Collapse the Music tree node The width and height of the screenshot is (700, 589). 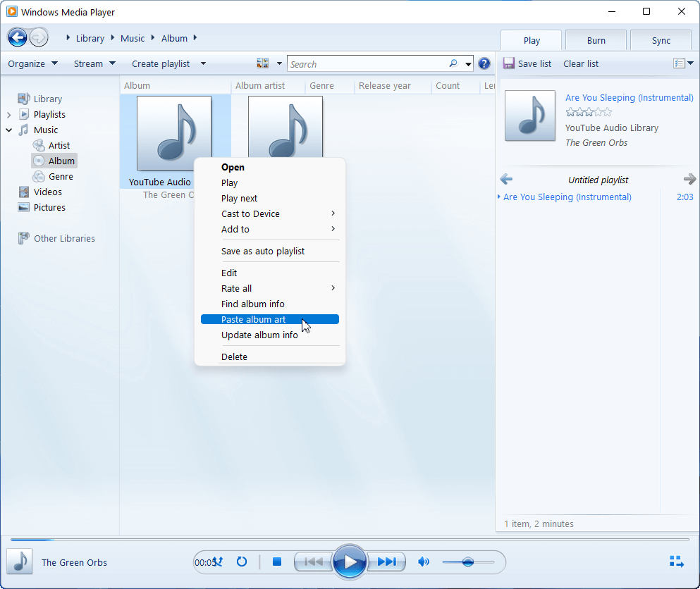pyautogui.click(x=9, y=130)
